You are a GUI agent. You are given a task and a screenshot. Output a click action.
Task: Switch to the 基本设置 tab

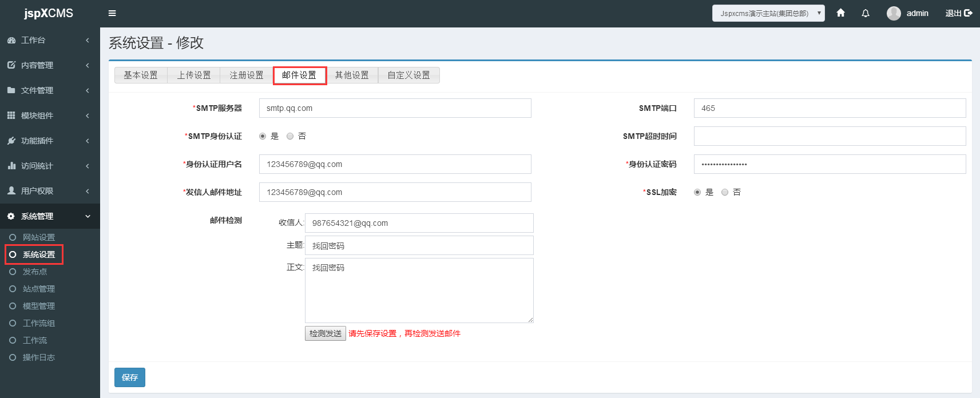141,75
